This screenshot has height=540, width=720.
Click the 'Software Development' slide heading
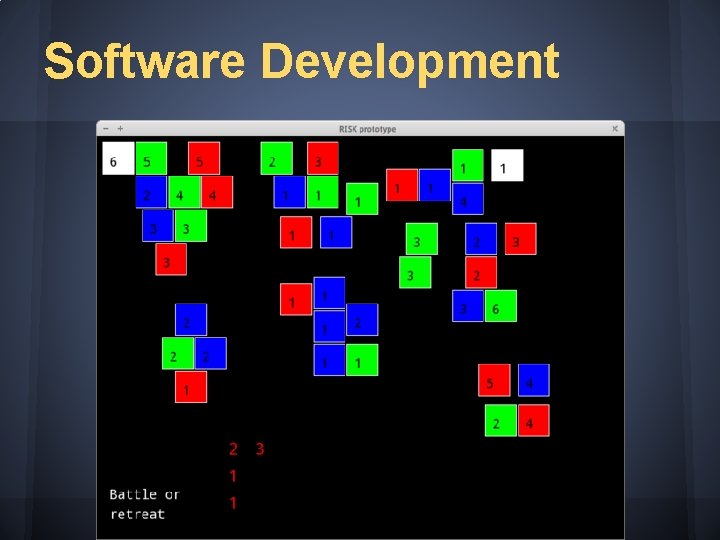(x=302, y=62)
